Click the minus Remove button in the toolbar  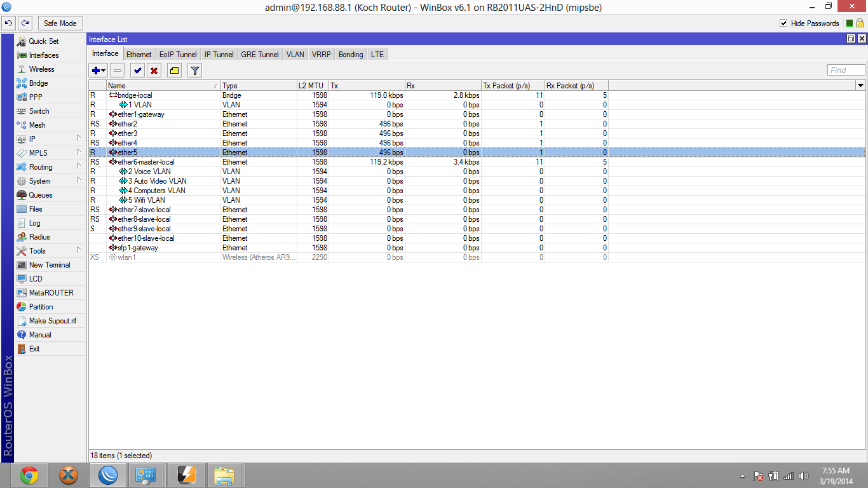click(x=118, y=71)
